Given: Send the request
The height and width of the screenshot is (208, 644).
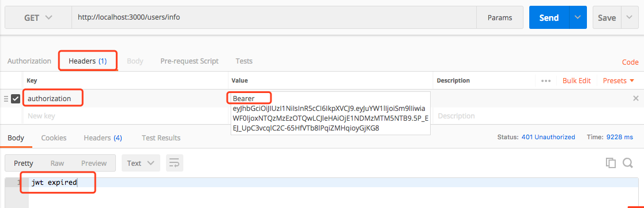Looking at the screenshot, I should tap(549, 18).
